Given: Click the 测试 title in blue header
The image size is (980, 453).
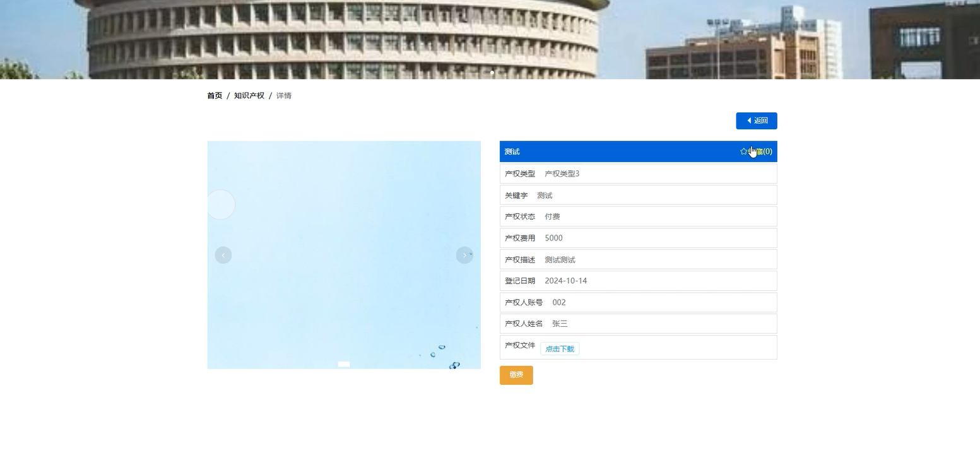Looking at the screenshot, I should 512,151.
